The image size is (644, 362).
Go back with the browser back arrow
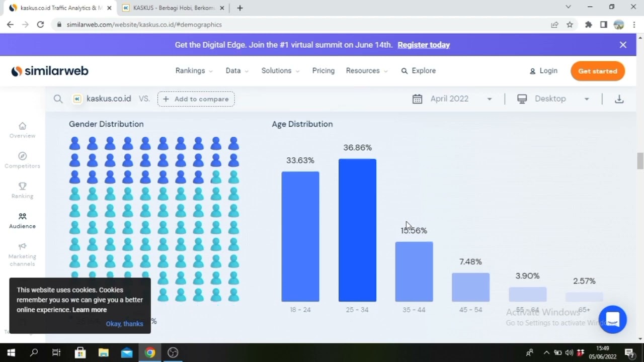click(10, 24)
